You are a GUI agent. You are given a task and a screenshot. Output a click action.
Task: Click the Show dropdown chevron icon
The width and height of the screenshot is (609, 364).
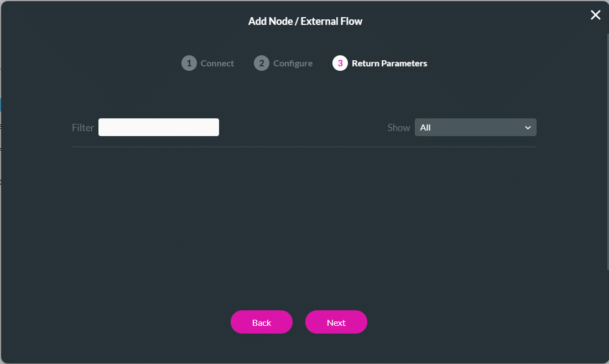click(x=527, y=127)
